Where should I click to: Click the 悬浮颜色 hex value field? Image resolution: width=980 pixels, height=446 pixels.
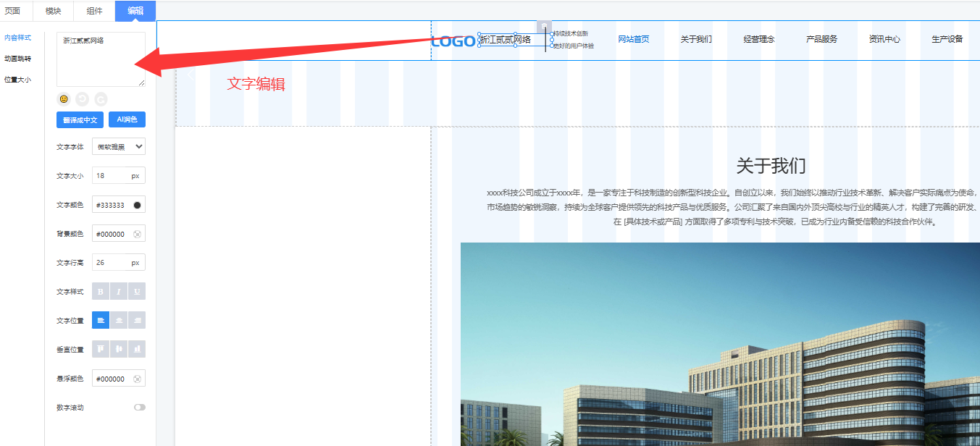(x=111, y=379)
